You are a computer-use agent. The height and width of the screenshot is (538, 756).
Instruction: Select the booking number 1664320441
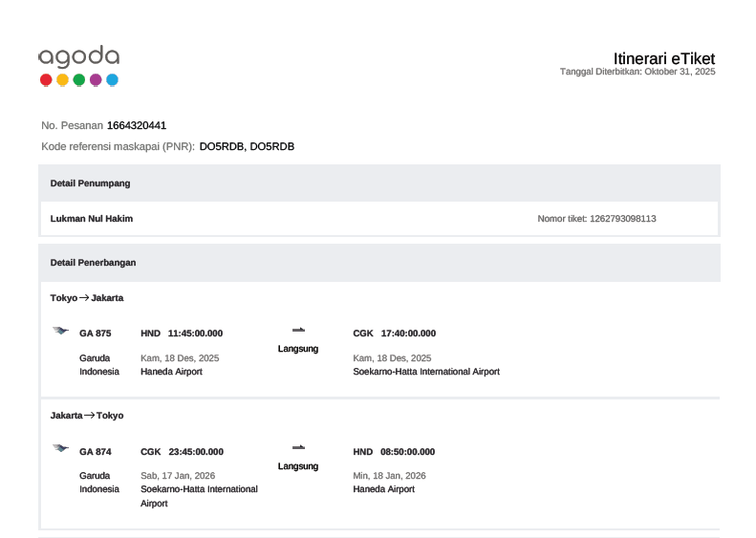(x=137, y=125)
